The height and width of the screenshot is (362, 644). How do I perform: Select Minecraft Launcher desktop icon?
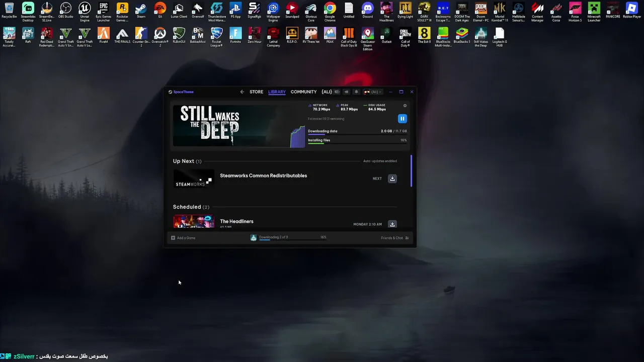594,12
